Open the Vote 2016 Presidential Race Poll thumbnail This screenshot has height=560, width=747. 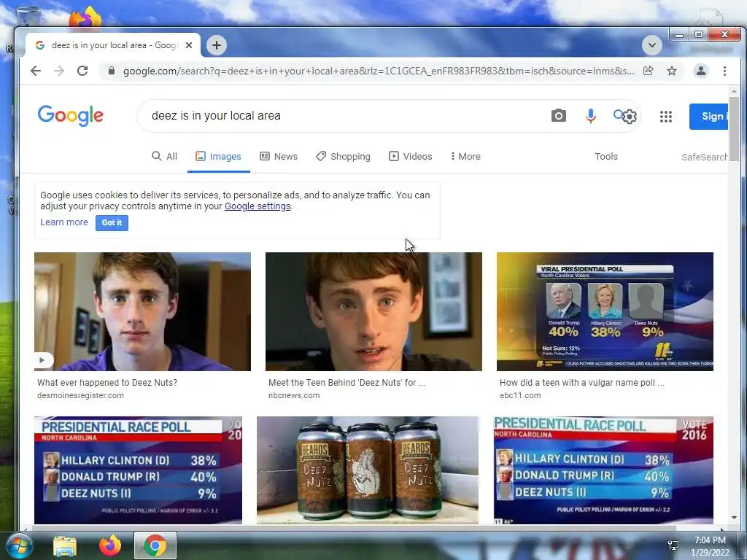[x=603, y=470]
